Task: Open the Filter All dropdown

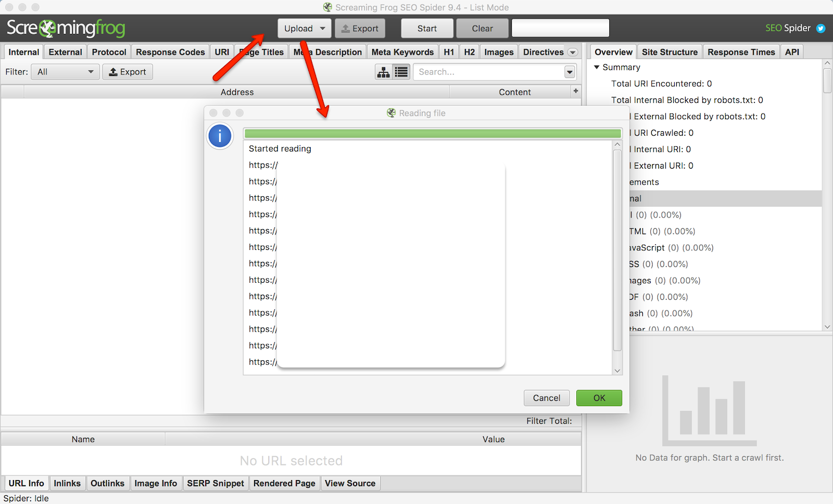Action: click(65, 72)
